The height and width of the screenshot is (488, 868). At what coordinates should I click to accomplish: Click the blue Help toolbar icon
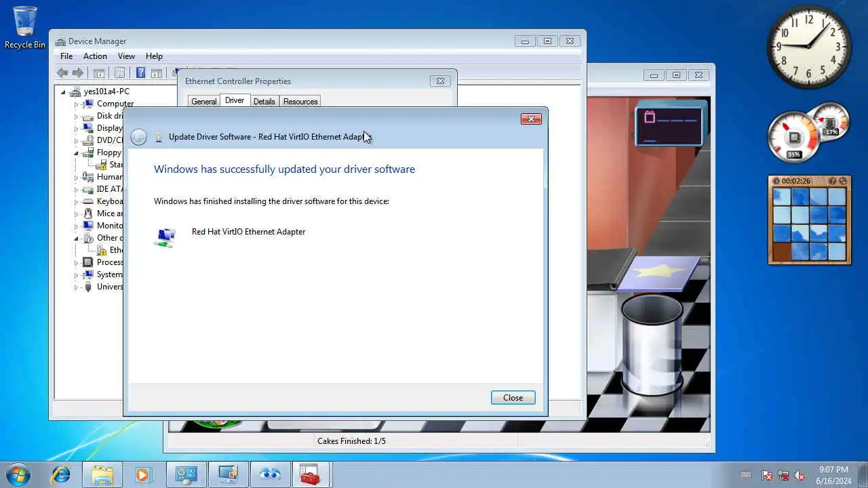tap(140, 73)
